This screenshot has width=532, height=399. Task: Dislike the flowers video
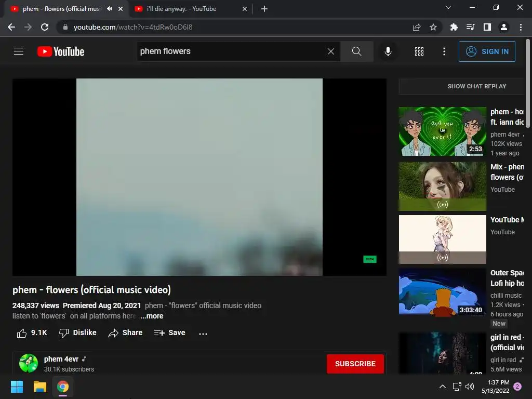pos(78,333)
